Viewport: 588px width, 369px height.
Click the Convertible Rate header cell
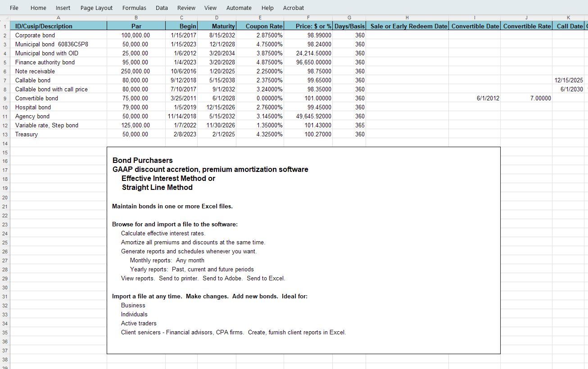tap(526, 26)
